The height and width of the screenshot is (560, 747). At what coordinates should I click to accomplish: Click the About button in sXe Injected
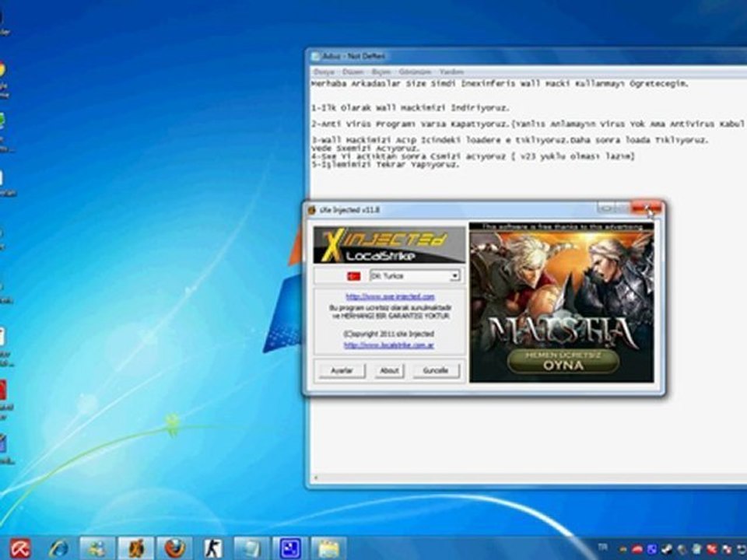[x=389, y=370]
